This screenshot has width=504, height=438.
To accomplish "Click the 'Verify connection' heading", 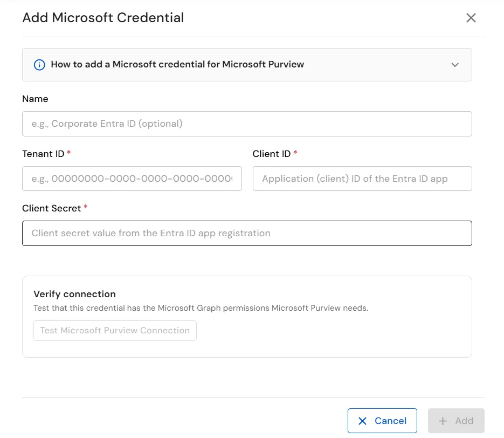I will tap(74, 294).
